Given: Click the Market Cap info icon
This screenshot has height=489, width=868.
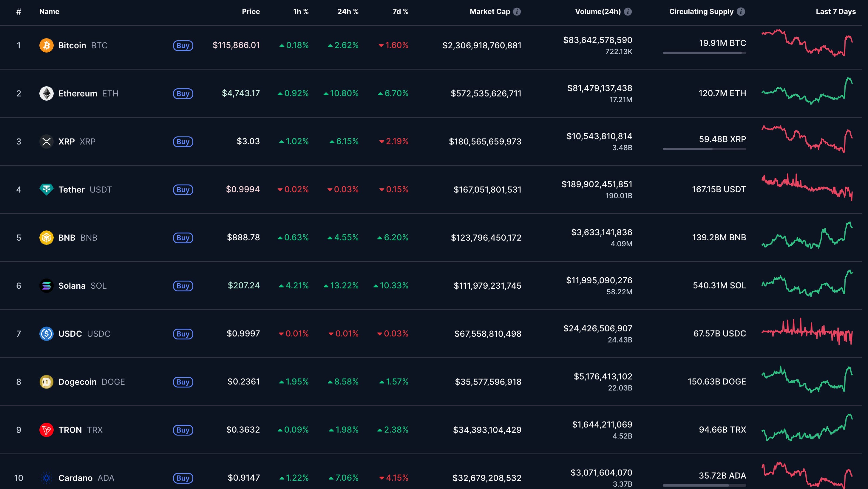Looking at the screenshot, I should tap(517, 11).
